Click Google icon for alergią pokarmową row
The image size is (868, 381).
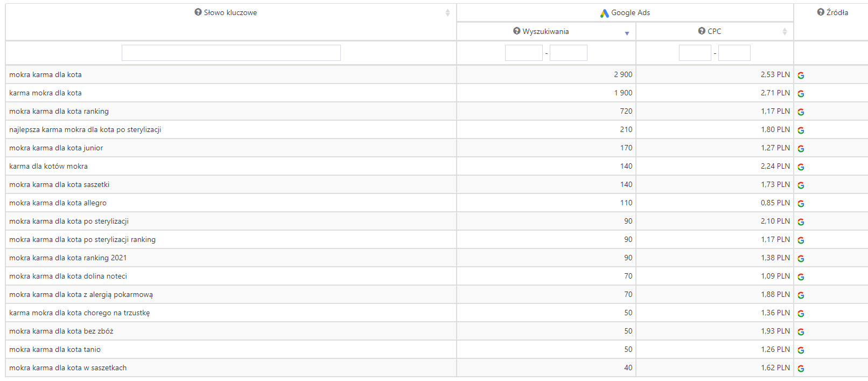(801, 295)
